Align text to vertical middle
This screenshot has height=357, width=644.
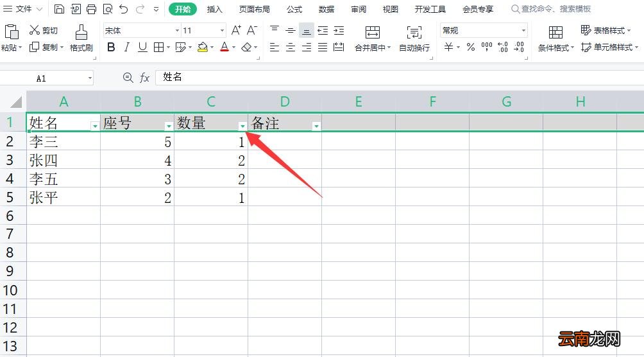tap(291, 30)
